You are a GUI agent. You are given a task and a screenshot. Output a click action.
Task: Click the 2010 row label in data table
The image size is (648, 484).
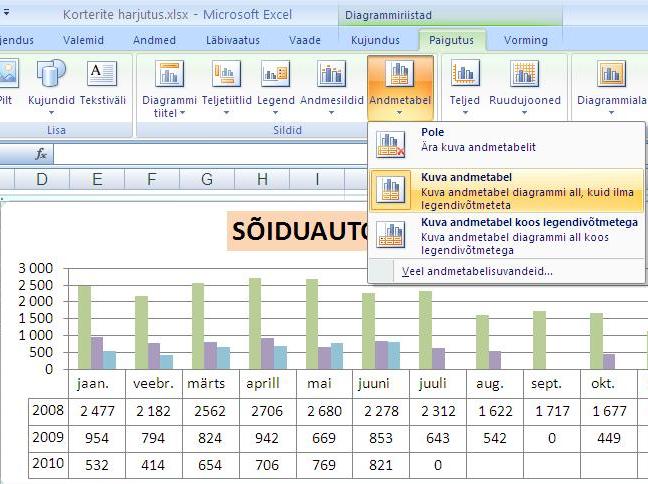click(x=48, y=464)
